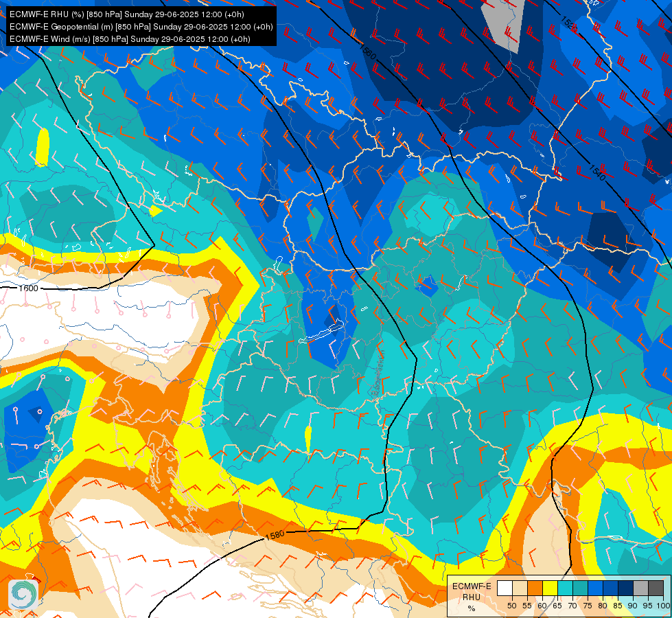Click the '%' unit label in the legend
Screen dimensions: 672x618
point(472,608)
